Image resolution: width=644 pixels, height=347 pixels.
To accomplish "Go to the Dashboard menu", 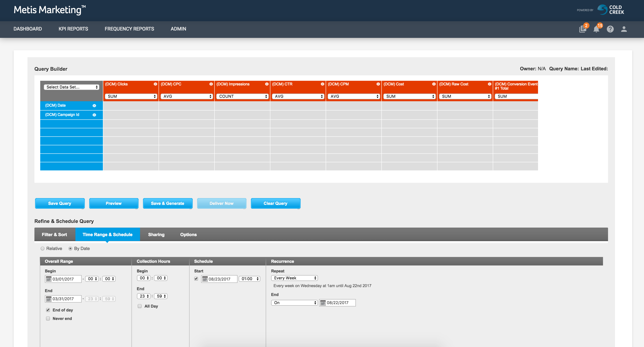I will click(x=28, y=29).
